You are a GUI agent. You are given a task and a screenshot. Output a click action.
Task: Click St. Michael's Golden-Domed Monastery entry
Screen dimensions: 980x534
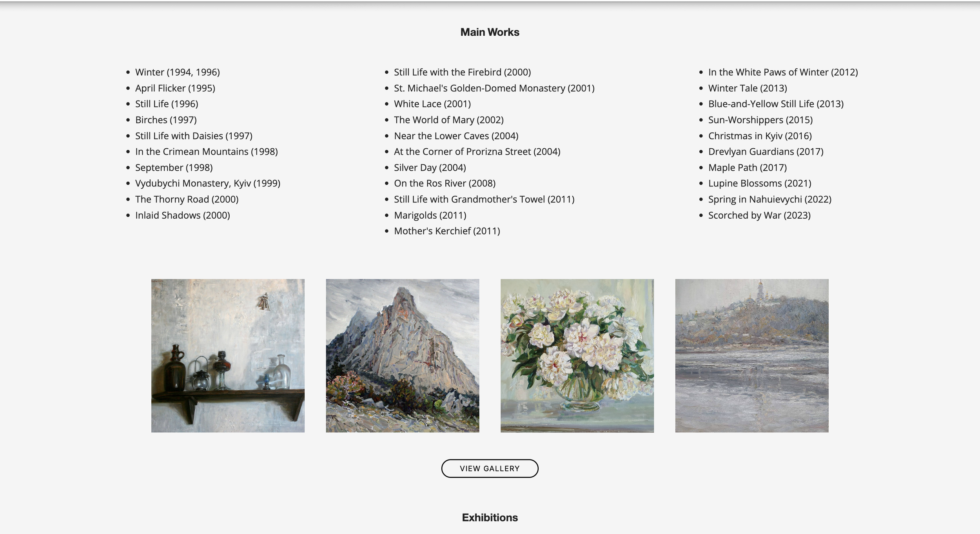494,88
